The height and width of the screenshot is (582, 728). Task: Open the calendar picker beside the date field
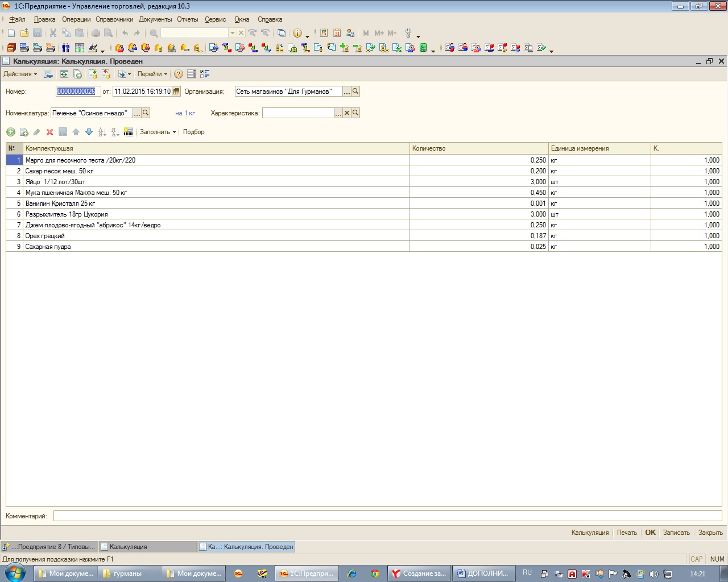click(176, 92)
